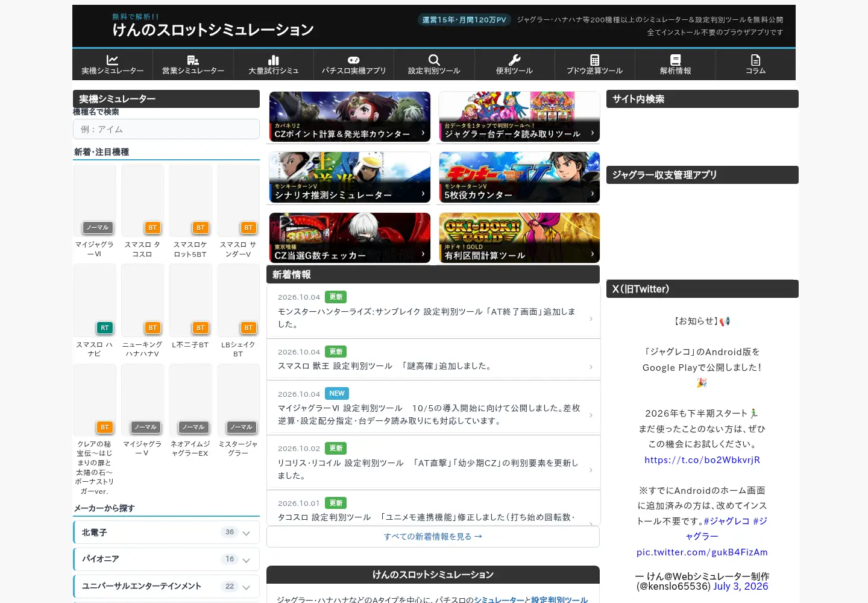Screen dimensions: 868x603
Task: Open ジャグラー台データ読み取りツール banner
Action: [x=520, y=117]
